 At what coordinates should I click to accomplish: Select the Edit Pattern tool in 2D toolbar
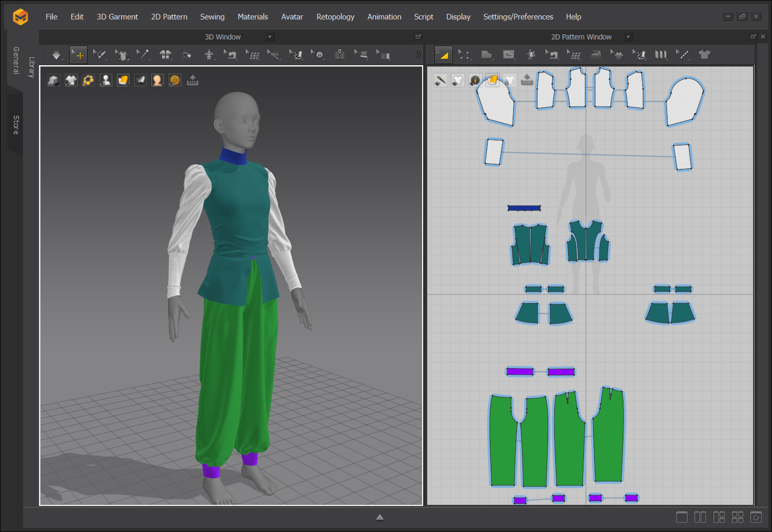click(x=443, y=55)
